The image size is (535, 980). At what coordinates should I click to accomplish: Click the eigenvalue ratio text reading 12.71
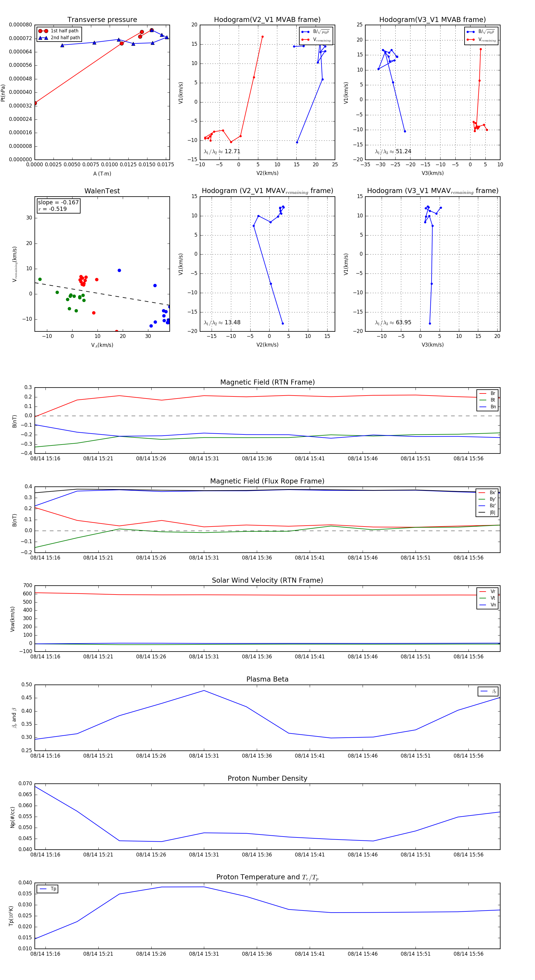(222, 151)
